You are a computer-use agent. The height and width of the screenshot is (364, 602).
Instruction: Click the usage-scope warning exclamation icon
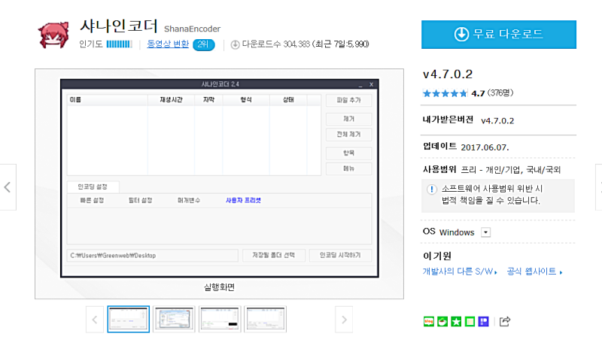point(432,190)
